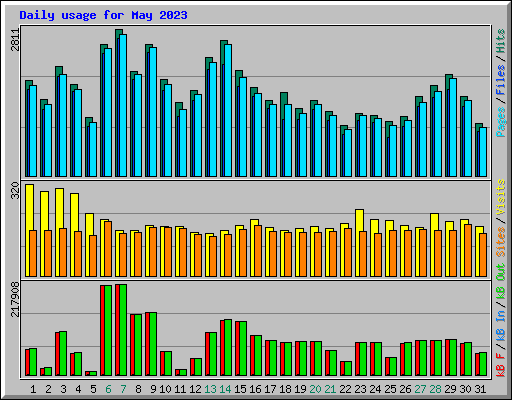
Task: Click the 'kB F' legend label
Action: [x=501, y=365]
